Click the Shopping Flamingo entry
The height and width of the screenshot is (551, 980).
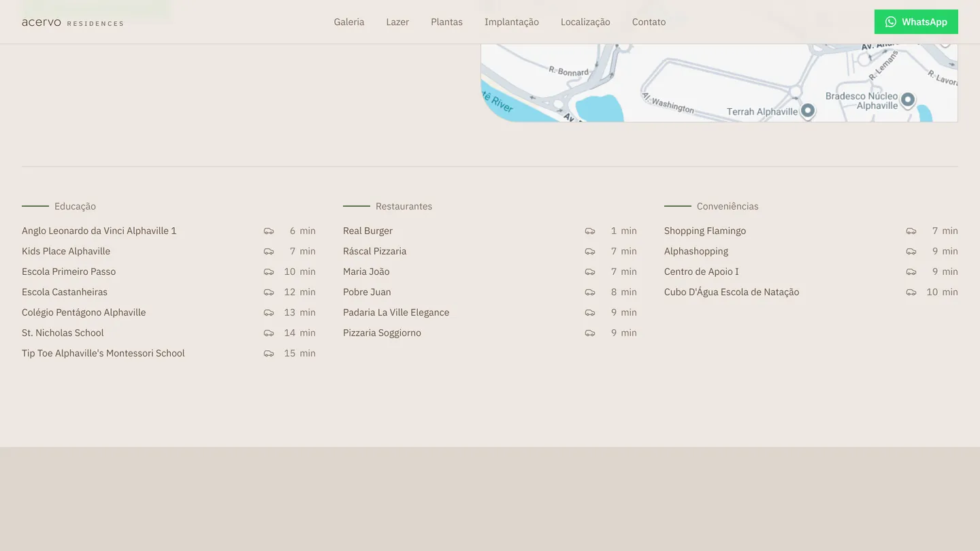[x=705, y=231]
